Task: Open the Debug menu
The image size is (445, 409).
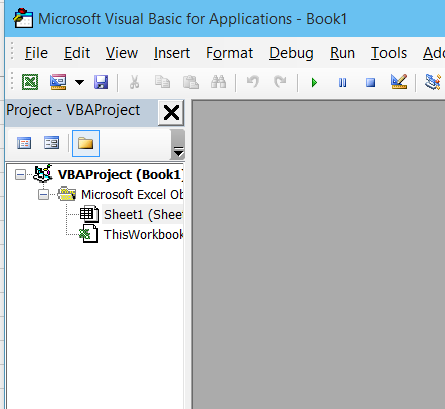Action: 291,53
